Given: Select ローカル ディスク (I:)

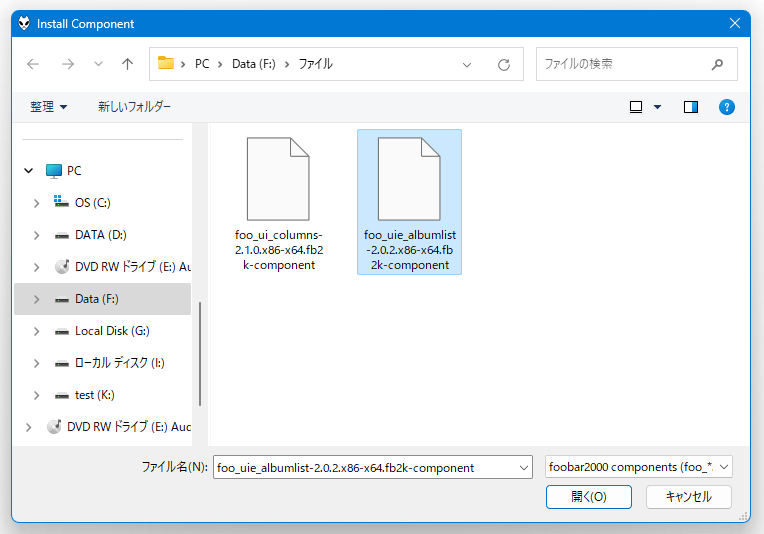Looking at the screenshot, I should pos(119,363).
